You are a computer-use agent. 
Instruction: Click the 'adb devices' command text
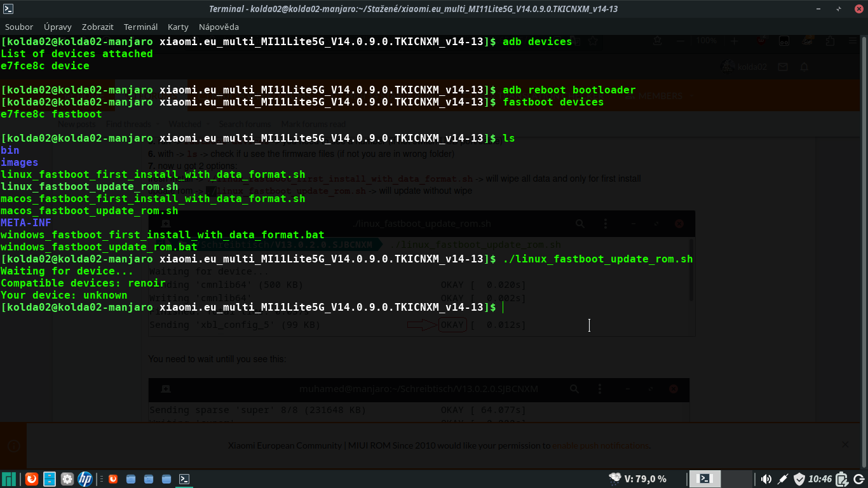pyautogui.click(x=538, y=42)
